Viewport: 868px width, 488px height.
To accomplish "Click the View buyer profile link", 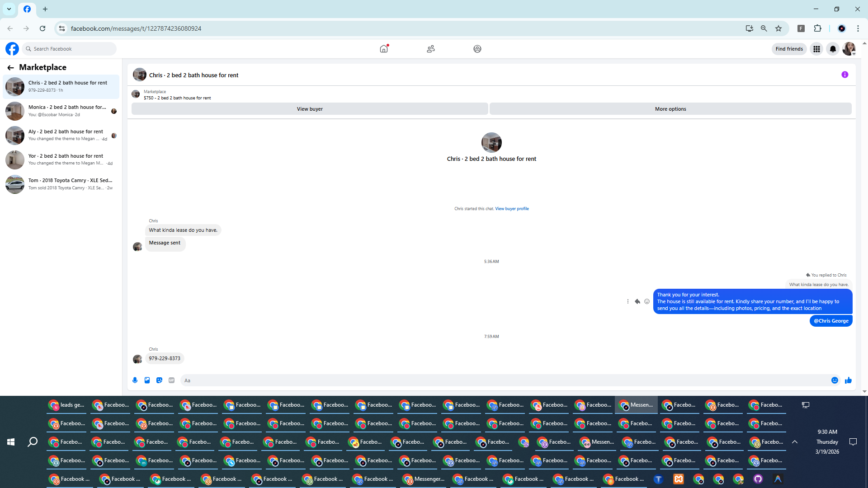I will [x=512, y=209].
